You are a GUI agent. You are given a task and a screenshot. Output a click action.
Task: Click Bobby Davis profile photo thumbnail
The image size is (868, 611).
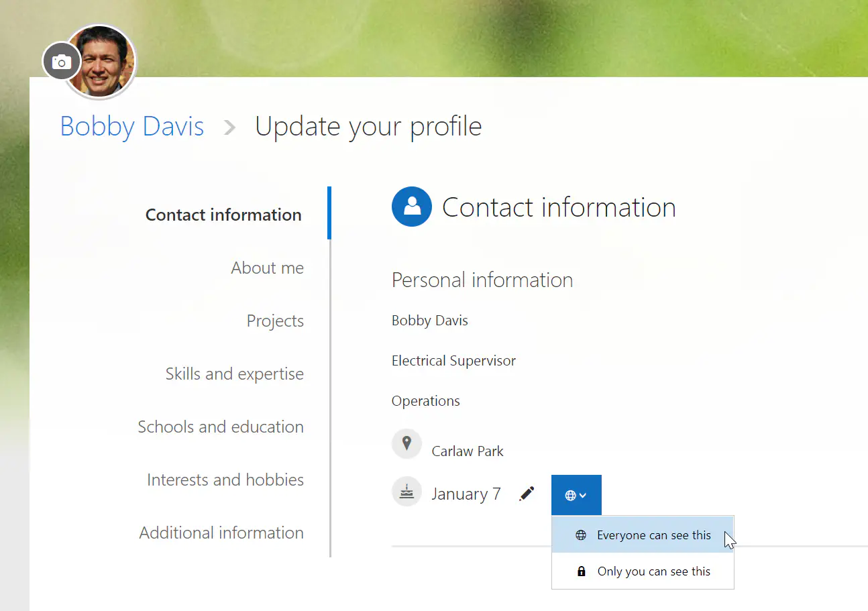(105, 62)
